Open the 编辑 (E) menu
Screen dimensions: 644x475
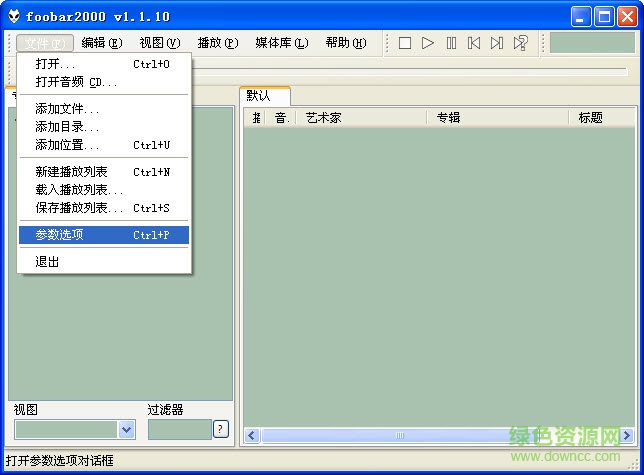[x=101, y=43]
